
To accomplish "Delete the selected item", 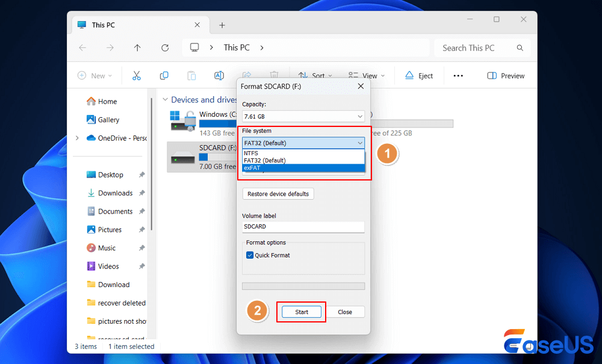I will [274, 75].
